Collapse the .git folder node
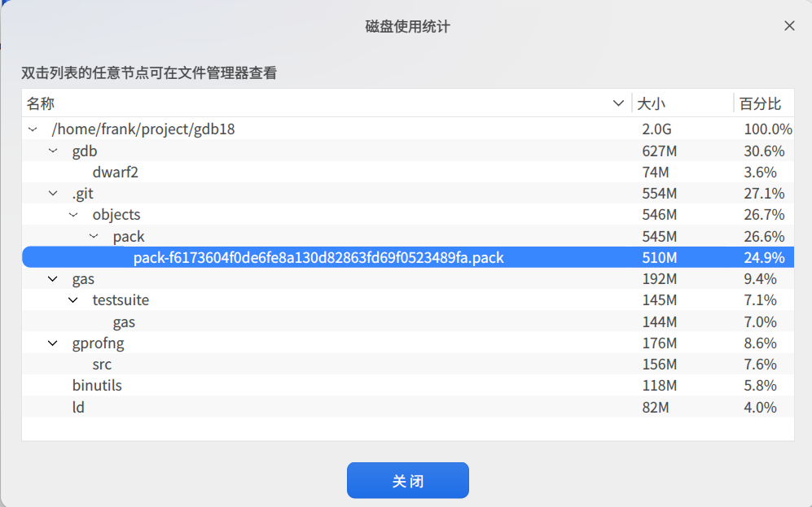 coord(52,193)
